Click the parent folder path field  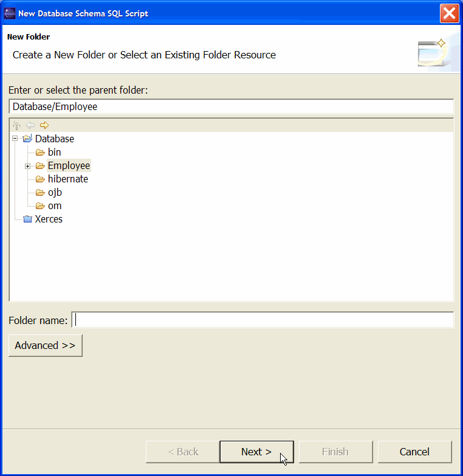tap(231, 106)
